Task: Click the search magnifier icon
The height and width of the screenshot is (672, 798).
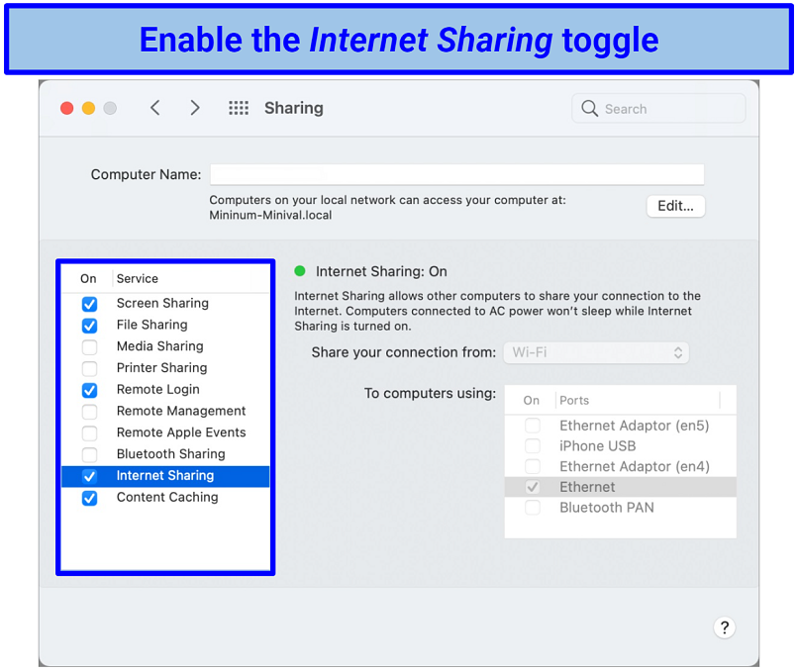Action: [x=589, y=108]
